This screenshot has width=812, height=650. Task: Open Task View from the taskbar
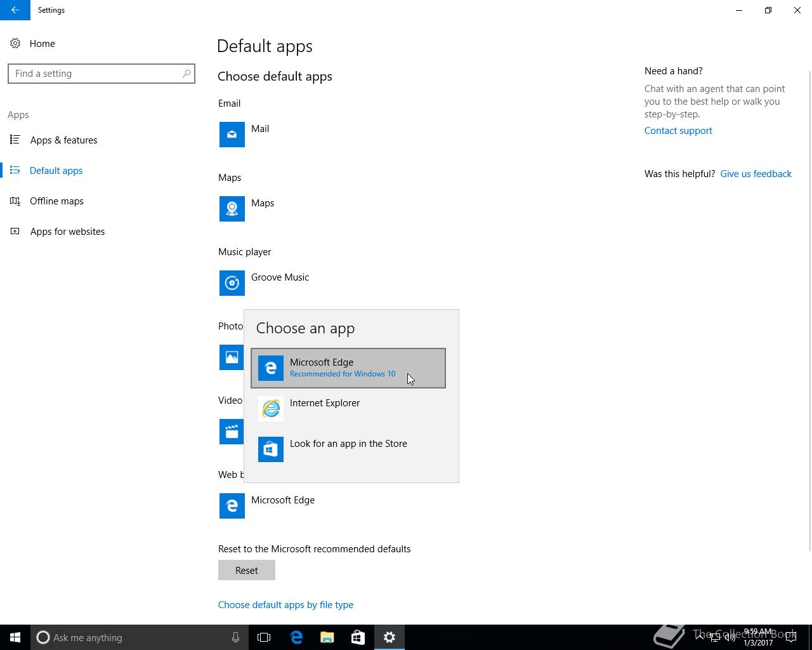coord(264,637)
